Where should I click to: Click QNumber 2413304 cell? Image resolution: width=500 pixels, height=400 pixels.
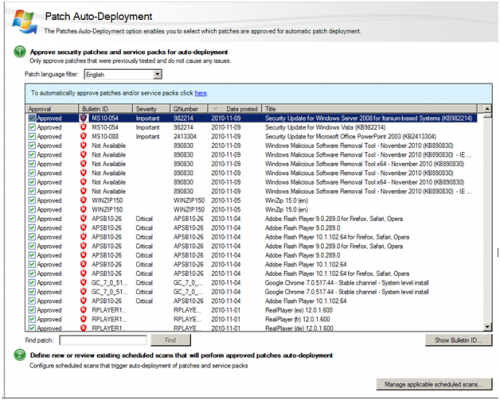(185, 136)
